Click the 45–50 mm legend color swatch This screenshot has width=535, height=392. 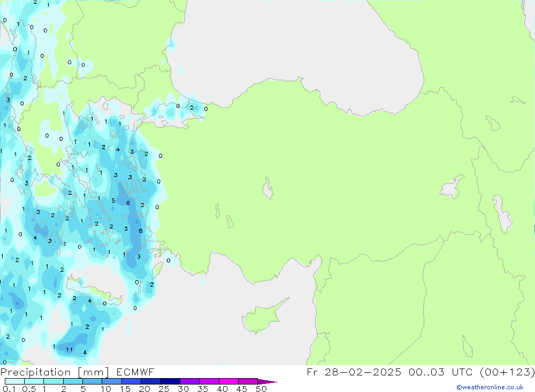248,381
